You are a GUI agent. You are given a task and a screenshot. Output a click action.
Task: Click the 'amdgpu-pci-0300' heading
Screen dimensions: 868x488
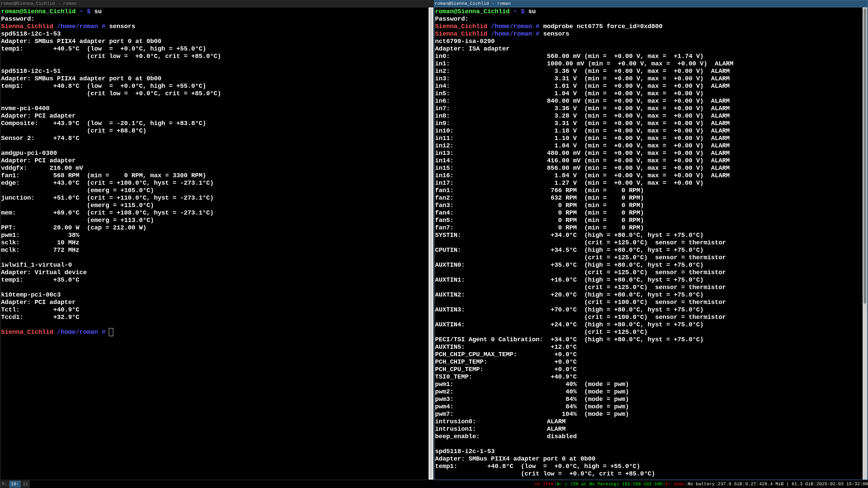(29, 153)
